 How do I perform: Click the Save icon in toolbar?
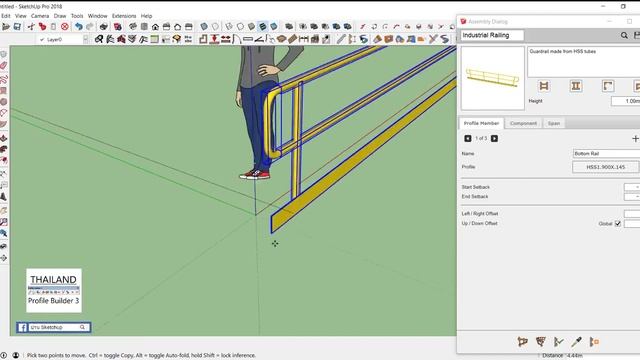point(17,27)
